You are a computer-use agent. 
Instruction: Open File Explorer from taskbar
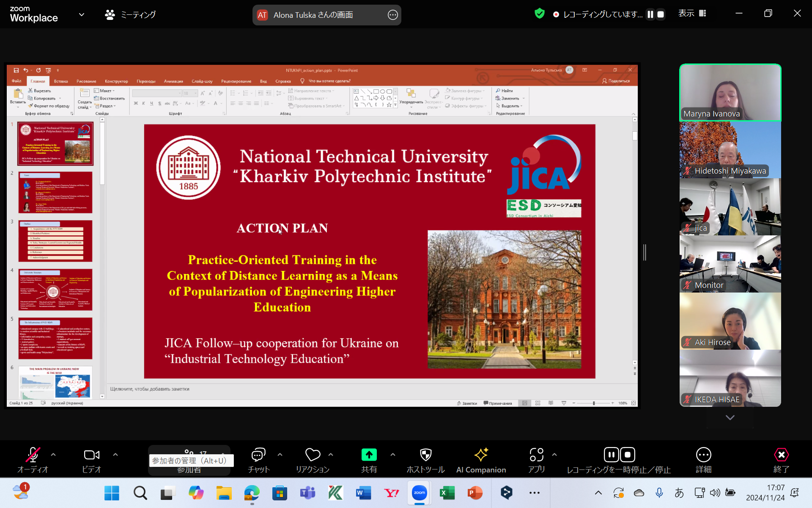point(224,493)
